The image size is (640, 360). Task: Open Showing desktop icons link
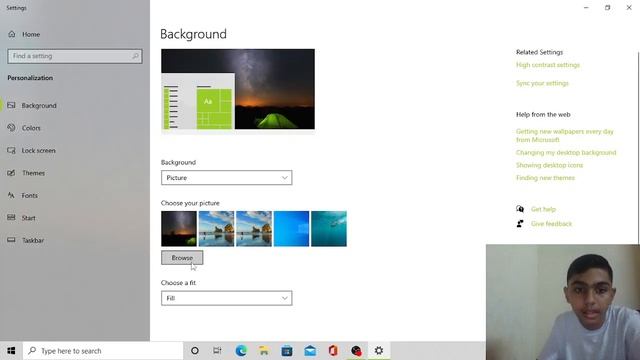pos(549,165)
